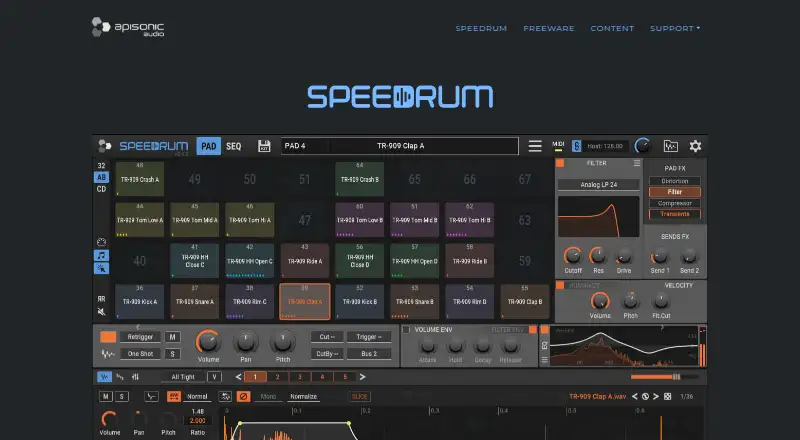The height and width of the screenshot is (440, 800).
Task: Select layer 3 tab
Action: tap(299, 377)
